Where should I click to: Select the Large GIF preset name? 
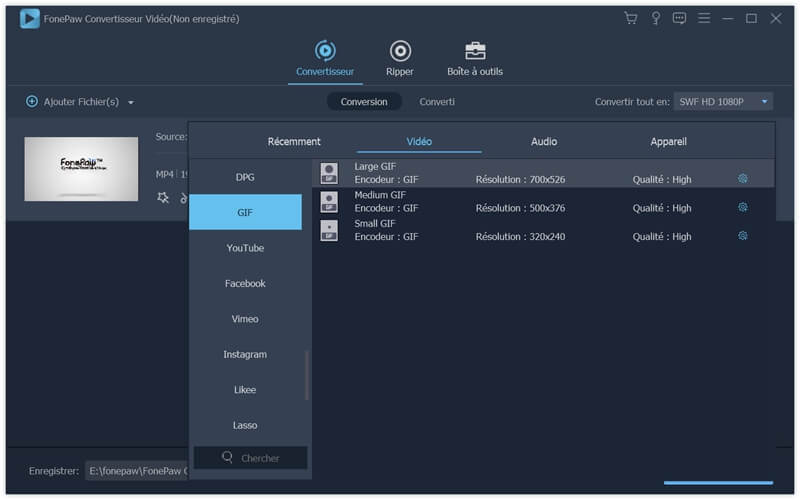pos(375,166)
